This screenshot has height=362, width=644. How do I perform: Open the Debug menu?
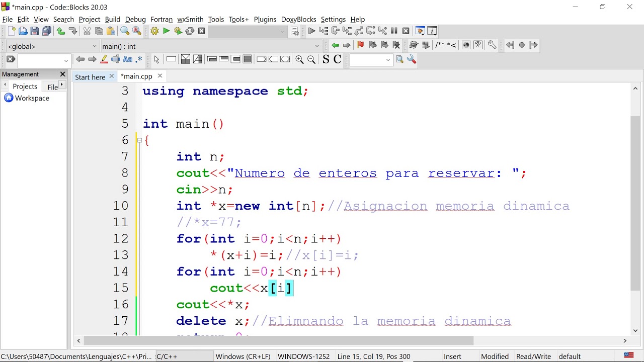pyautogui.click(x=135, y=19)
